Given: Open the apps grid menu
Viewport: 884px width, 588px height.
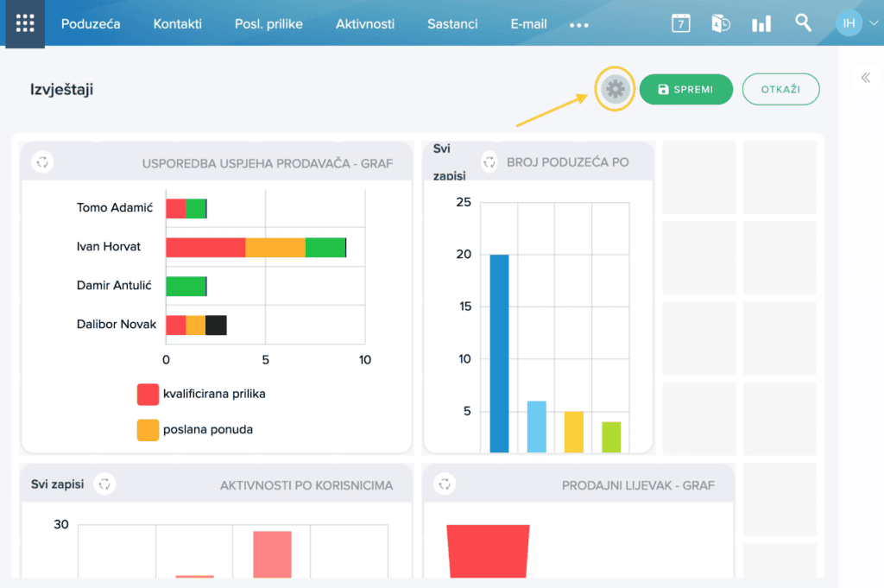Looking at the screenshot, I should coord(25,23).
